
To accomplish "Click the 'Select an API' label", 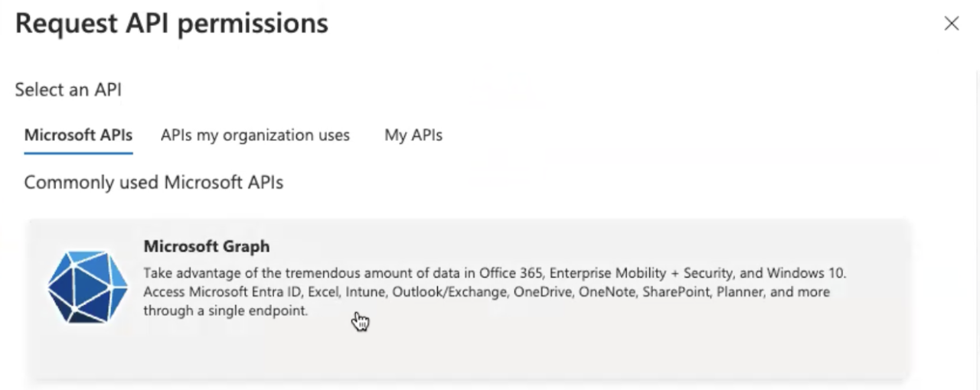I will pos(68,89).
